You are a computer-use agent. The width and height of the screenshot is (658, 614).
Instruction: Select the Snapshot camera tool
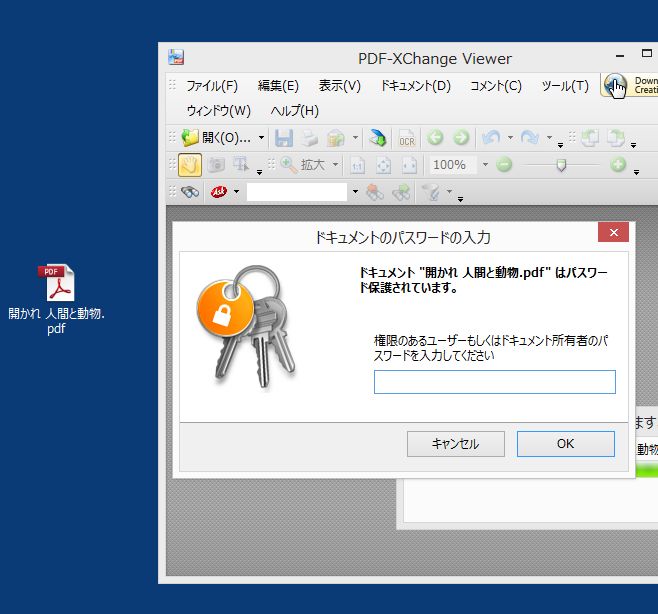click(x=216, y=165)
